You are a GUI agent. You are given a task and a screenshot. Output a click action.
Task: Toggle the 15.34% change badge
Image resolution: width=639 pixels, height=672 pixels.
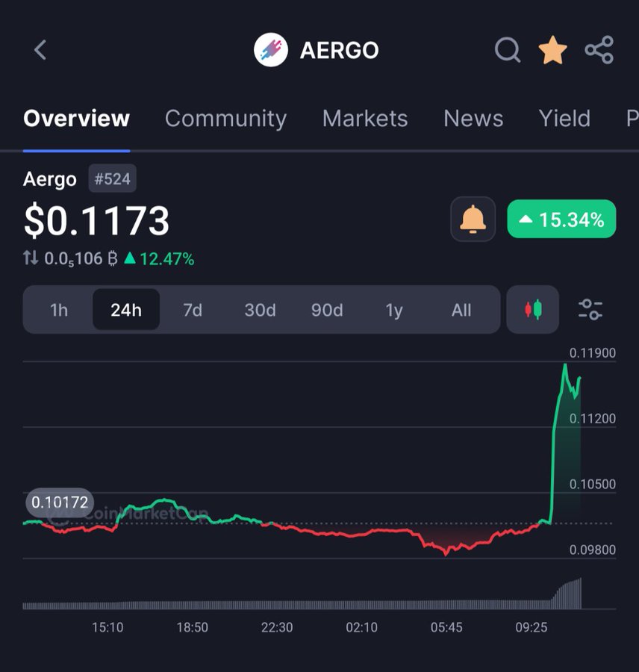(x=561, y=220)
